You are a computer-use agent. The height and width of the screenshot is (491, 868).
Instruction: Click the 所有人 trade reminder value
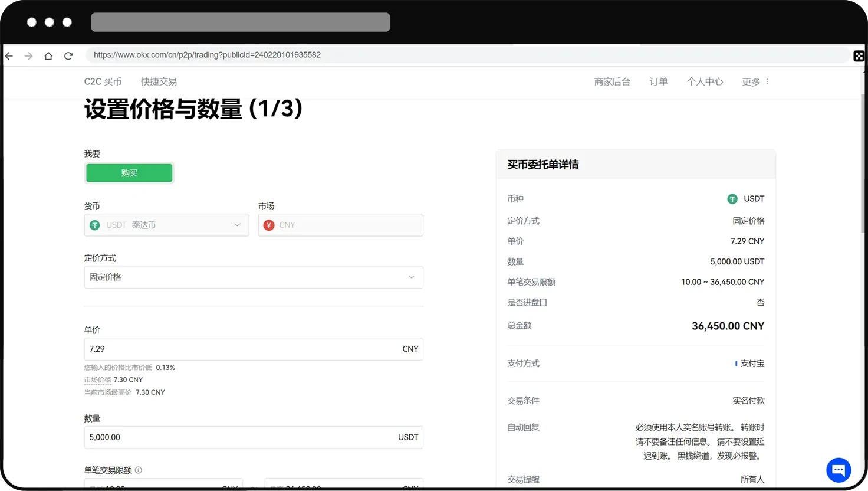(752, 479)
